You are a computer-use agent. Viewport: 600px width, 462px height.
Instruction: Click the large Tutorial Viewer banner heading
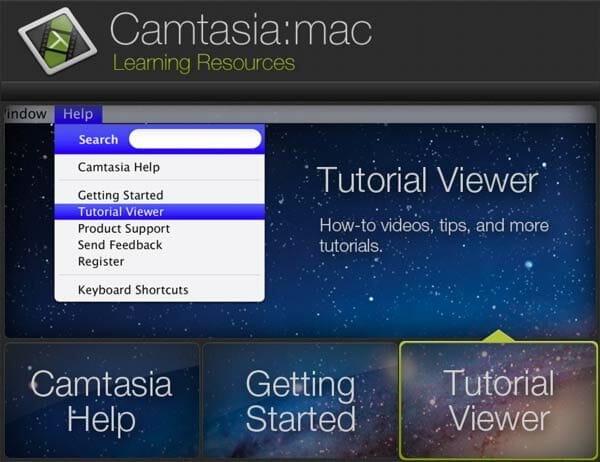pos(427,181)
